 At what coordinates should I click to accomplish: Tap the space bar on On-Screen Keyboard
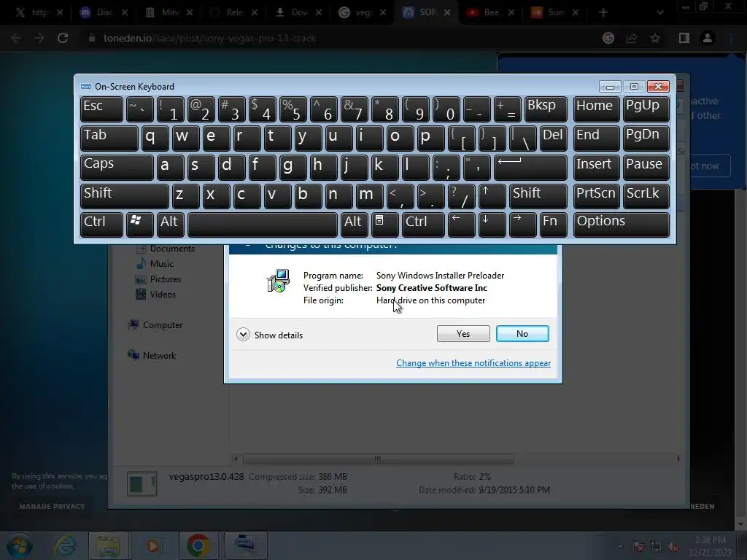coord(262,225)
